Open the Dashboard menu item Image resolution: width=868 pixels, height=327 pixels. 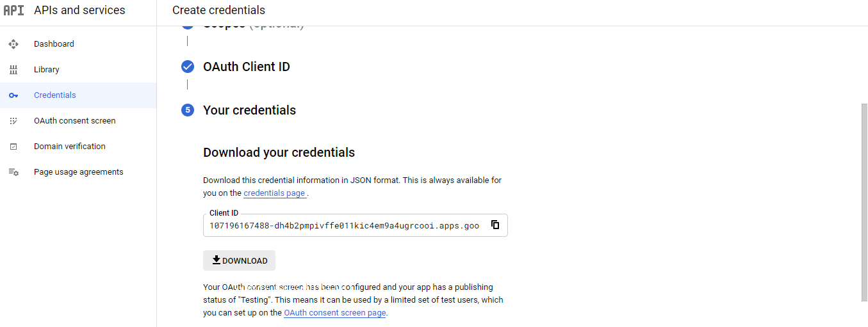pos(54,44)
